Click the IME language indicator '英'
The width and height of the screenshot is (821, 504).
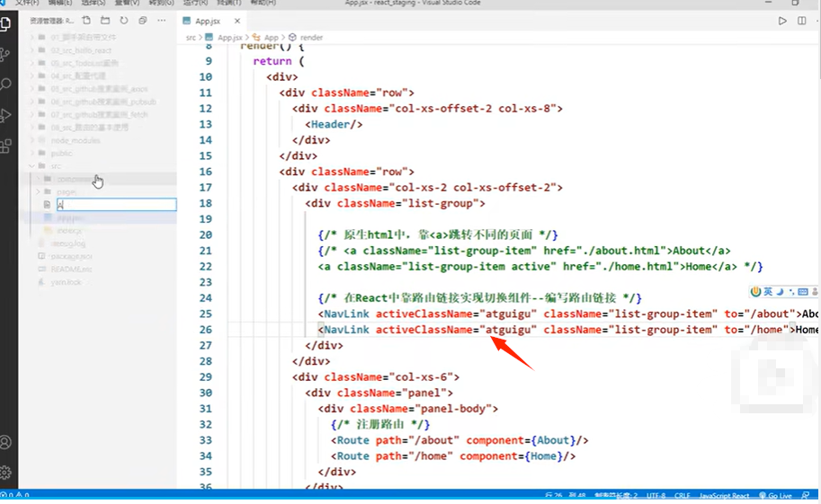(768, 291)
